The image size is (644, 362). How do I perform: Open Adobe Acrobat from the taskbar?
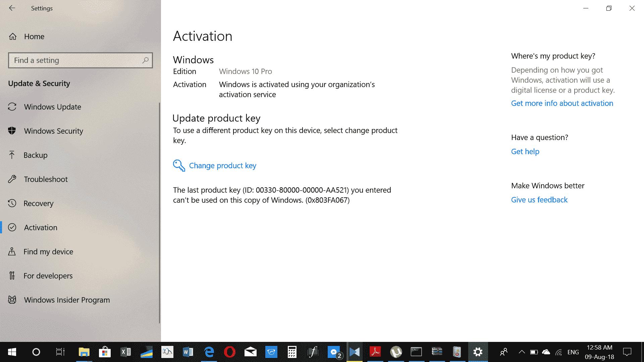(x=375, y=352)
